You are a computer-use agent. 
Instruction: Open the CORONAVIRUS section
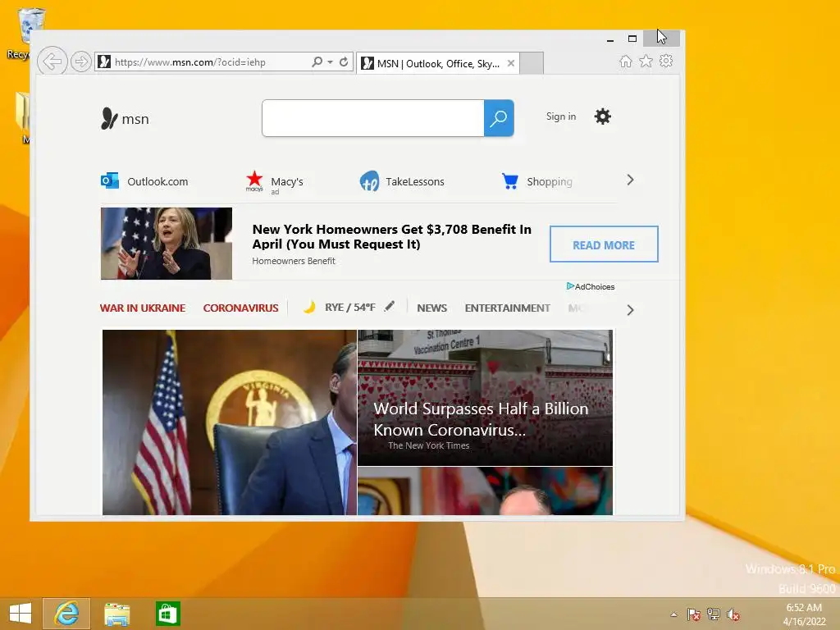(x=240, y=308)
